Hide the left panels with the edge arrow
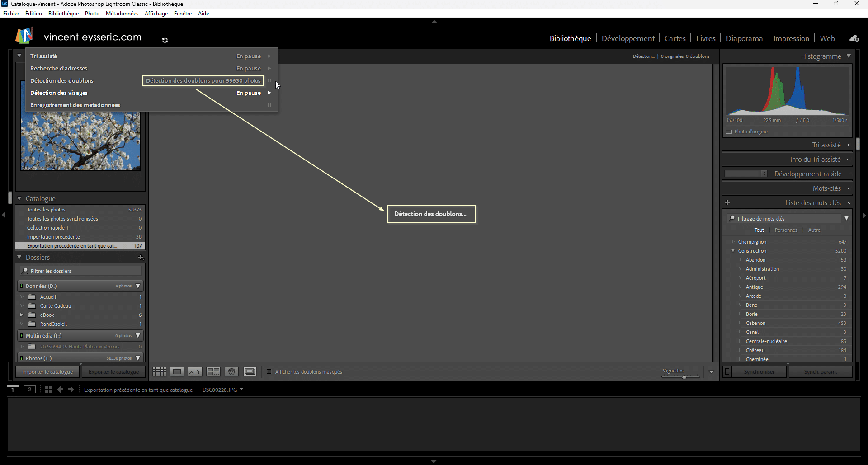868x465 pixels. coord(4,215)
